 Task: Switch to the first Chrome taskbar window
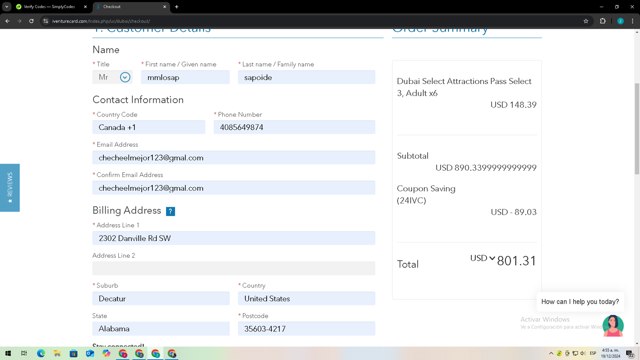[123, 353]
